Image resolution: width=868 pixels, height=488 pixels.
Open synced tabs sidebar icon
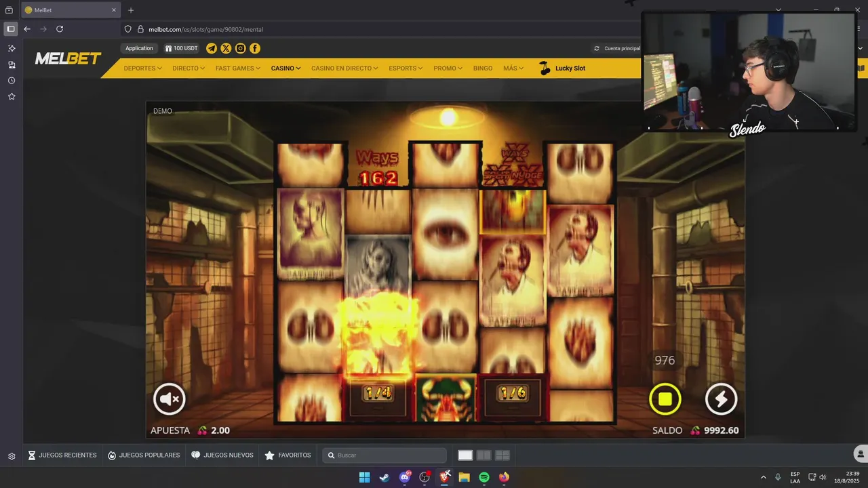12,65
